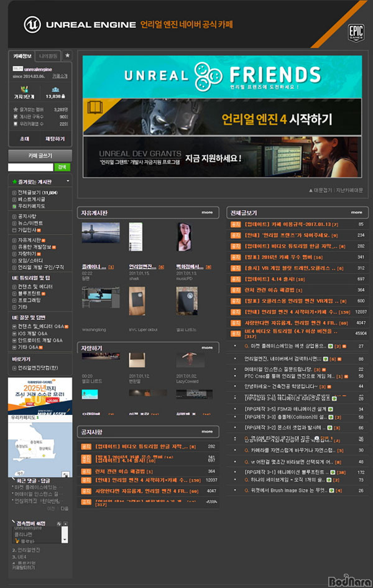This screenshot has height=588, width=373.
Task: Open 유용한 개발정보 board in the sidebar
Action: (x=34, y=247)
